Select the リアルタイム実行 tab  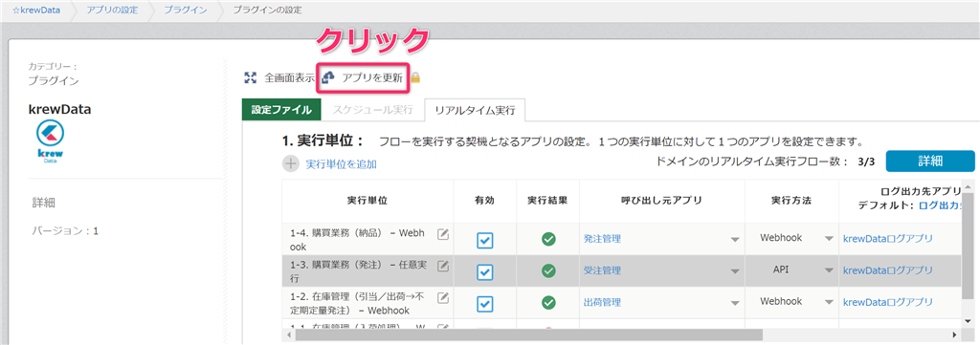[x=475, y=110]
